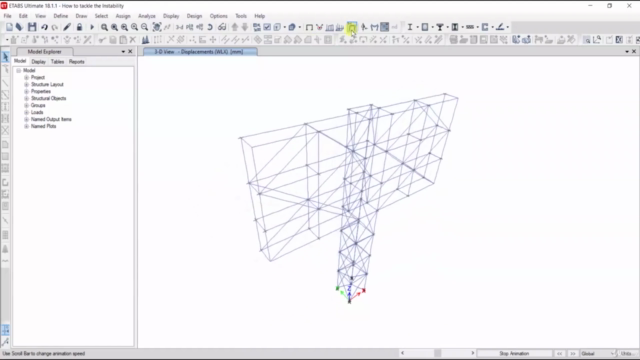Expand the Properties tree node
The image size is (640, 360).
pyautogui.click(x=27, y=91)
